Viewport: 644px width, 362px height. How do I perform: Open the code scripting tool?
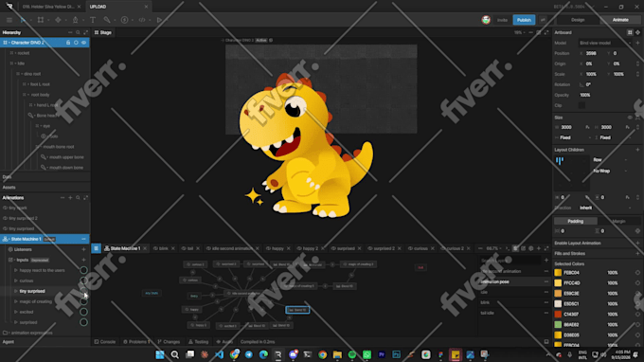pyautogui.click(x=142, y=20)
